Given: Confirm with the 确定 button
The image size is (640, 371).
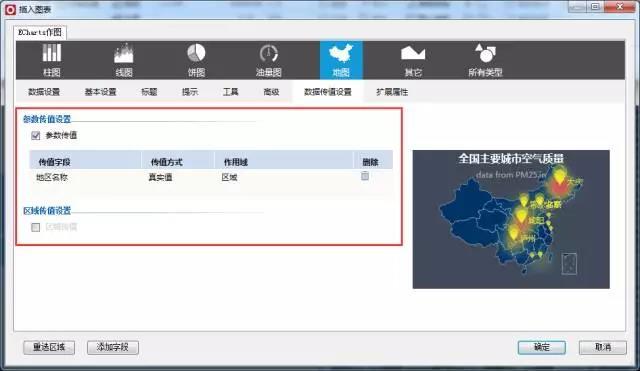Looking at the screenshot, I should (x=542, y=347).
